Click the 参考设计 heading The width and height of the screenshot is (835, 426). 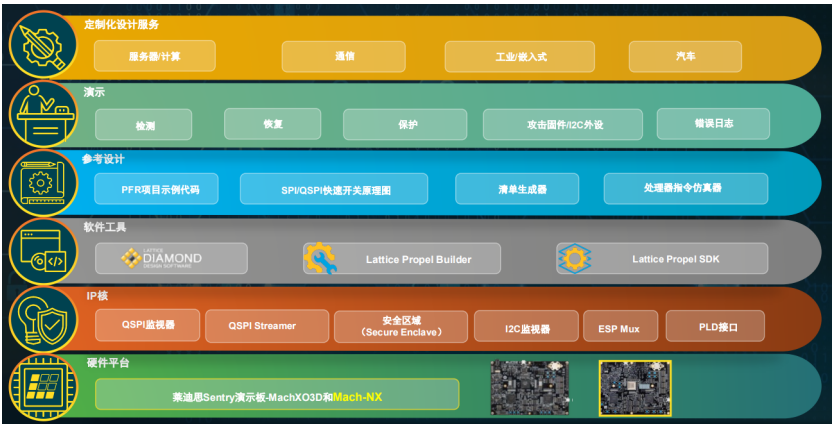pyautogui.click(x=103, y=159)
